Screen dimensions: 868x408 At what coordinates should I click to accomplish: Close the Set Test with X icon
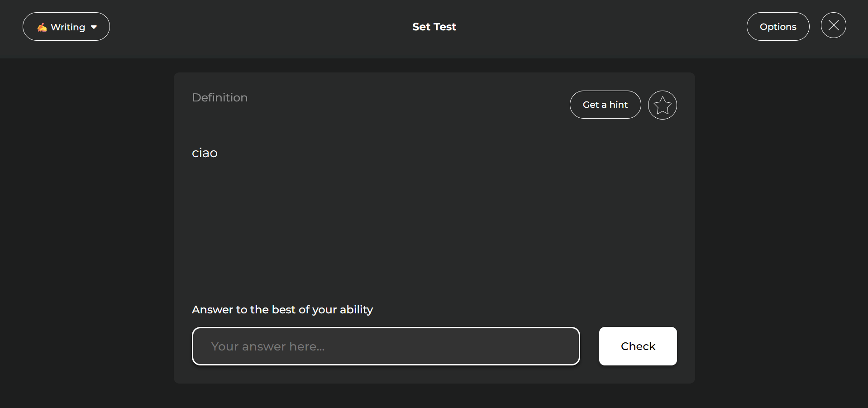(833, 25)
